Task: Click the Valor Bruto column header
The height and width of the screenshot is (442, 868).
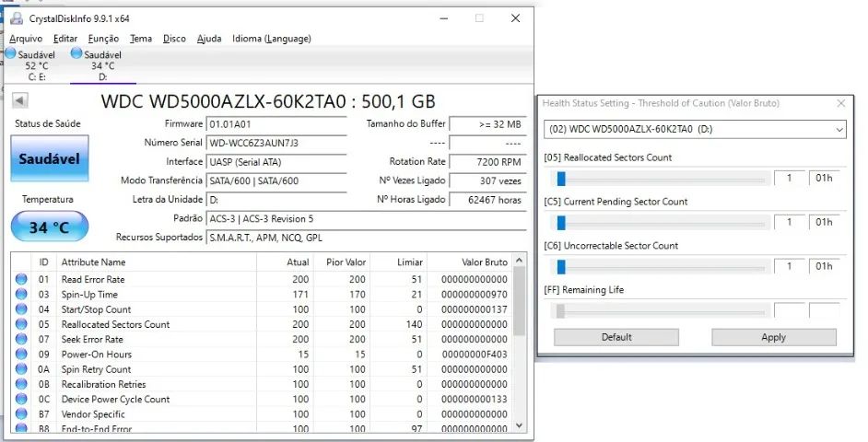Action: click(469, 262)
